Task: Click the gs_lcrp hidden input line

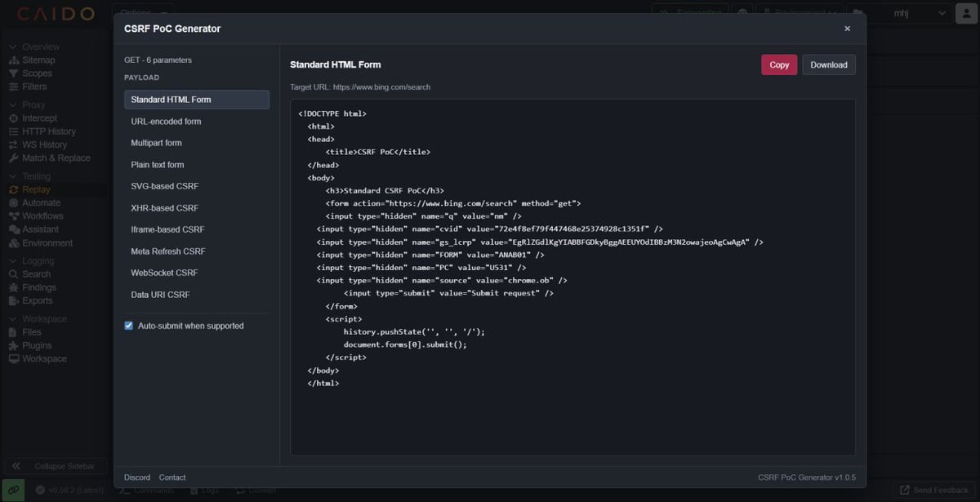Action: click(540, 242)
